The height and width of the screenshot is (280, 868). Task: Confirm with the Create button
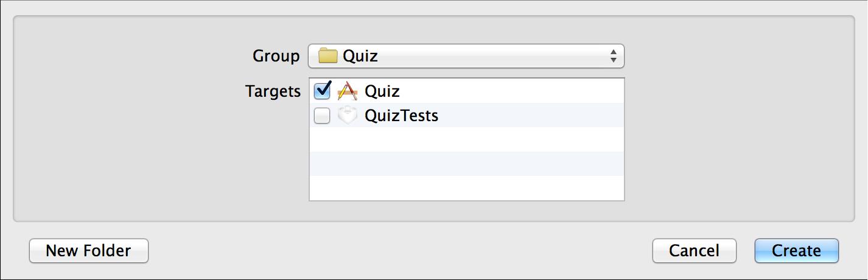pyautogui.click(x=797, y=251)
